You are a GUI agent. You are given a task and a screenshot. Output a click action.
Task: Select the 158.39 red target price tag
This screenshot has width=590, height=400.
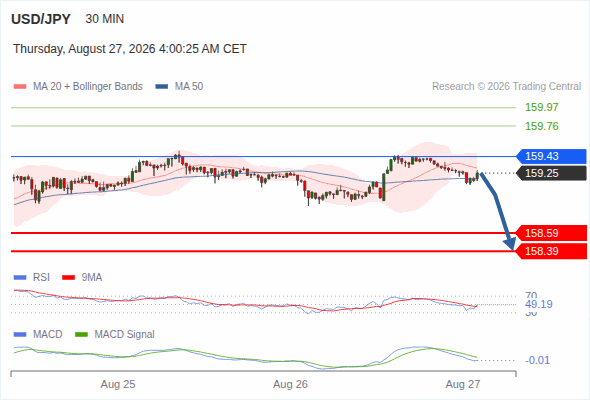pyautogui.click(x=551, y=251)
